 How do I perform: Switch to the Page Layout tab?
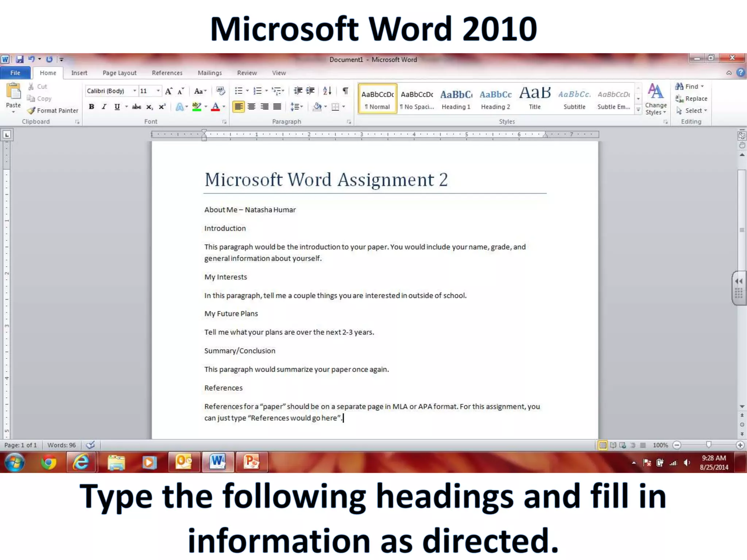tap(119, 73)
